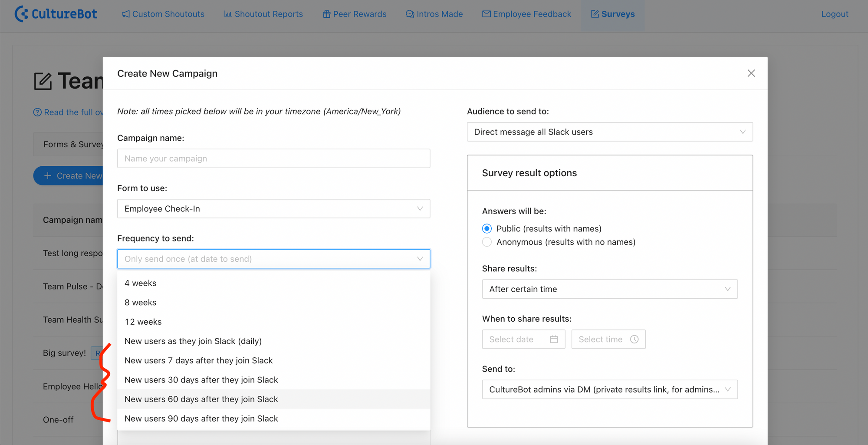Image resolution: width=868 pixels, height=445 pixels.
Task: Click the Forms & Surveys tab
Action: coord(69,144)
